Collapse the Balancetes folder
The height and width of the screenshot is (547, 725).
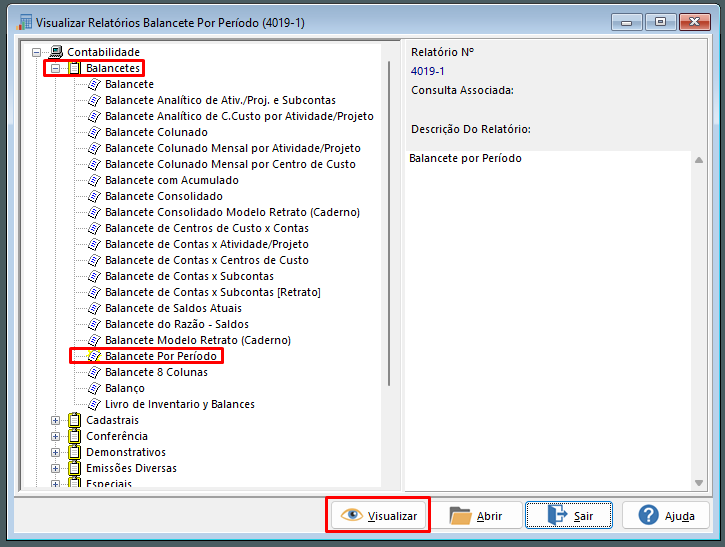pyautogui.click(x=55, y=68)
